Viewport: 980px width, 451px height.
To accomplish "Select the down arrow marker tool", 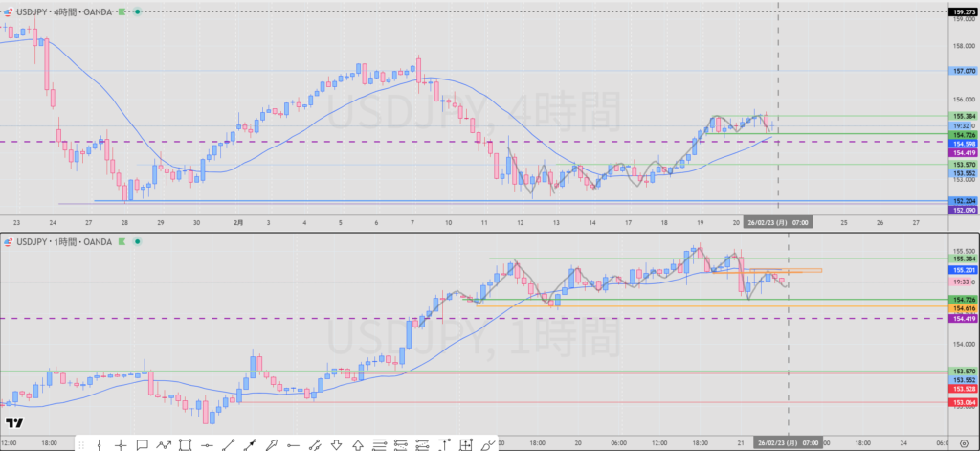I will pyautogui.click(x=337, y=444).
